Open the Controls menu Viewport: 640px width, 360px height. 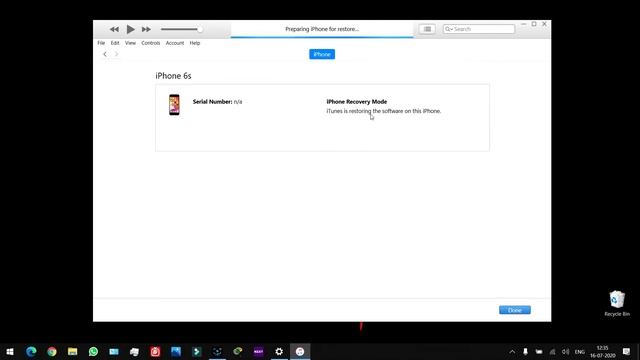151,43
